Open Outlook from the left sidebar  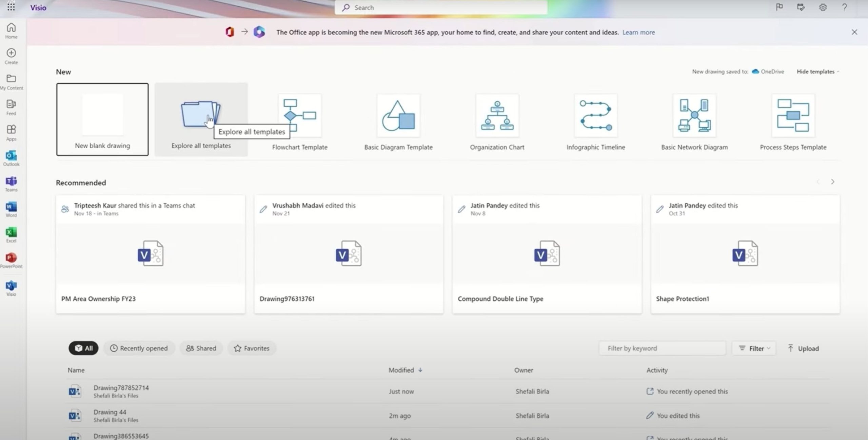tap(11, 156)
